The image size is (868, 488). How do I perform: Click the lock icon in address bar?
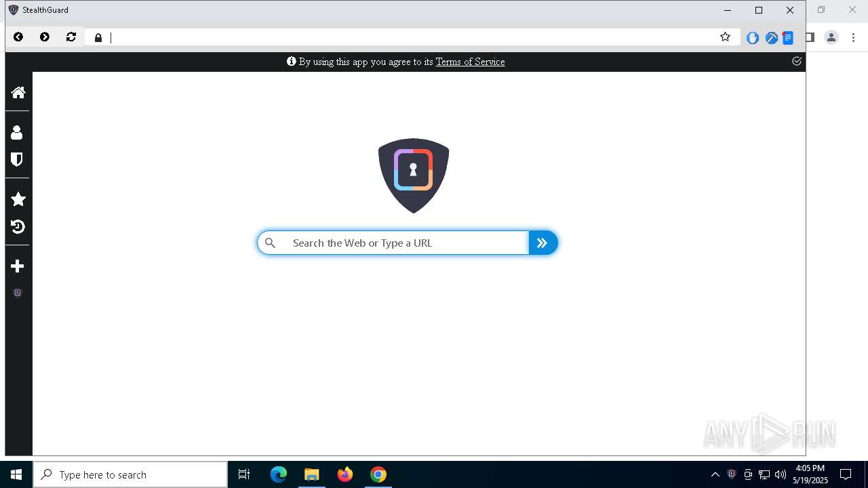coord(98,38)
